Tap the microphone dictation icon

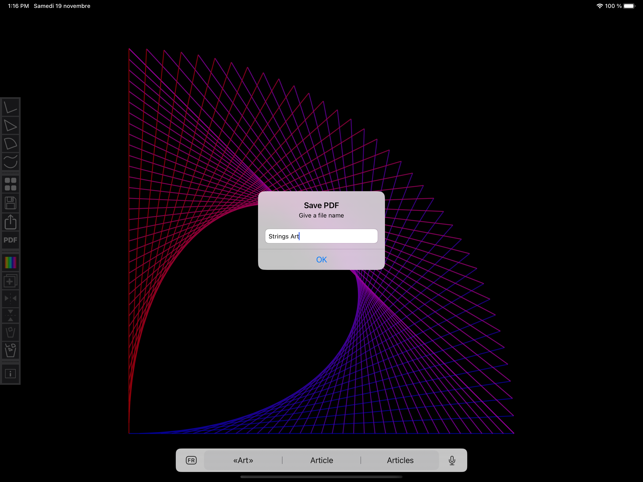pyautogui.click(x=452, y=460)
